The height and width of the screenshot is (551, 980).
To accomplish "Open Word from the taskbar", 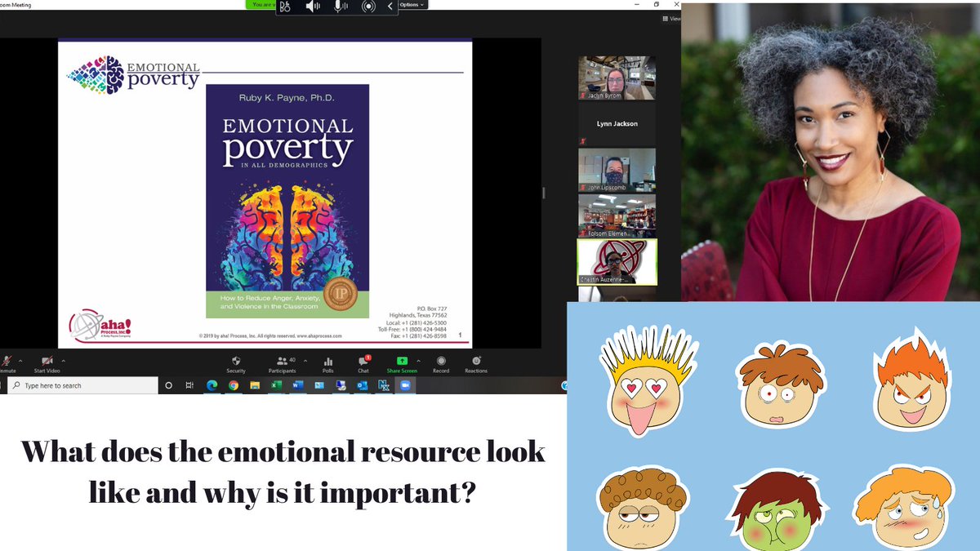I will point(297,385).
